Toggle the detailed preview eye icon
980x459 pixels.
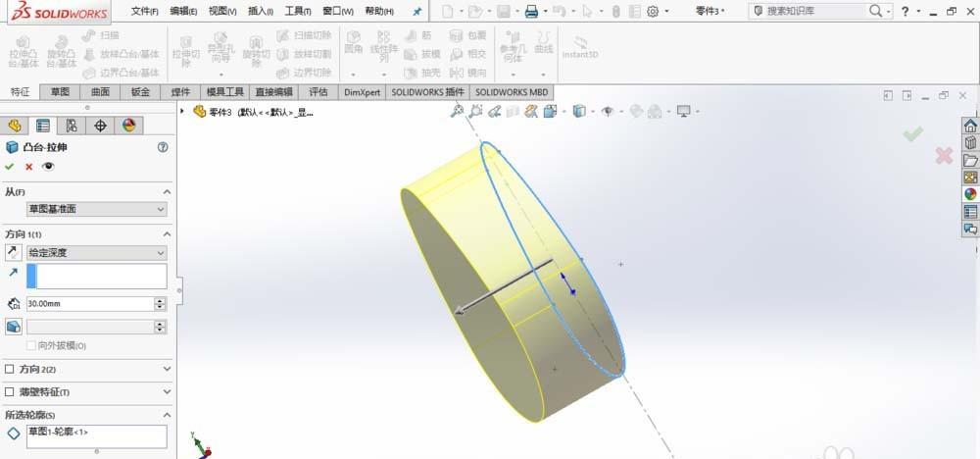click(48, 167)
